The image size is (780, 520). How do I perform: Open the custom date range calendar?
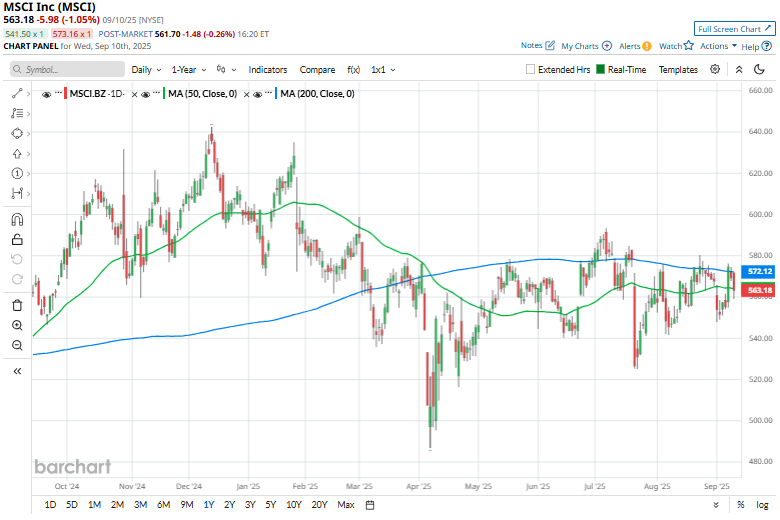[x=370, y=505]
